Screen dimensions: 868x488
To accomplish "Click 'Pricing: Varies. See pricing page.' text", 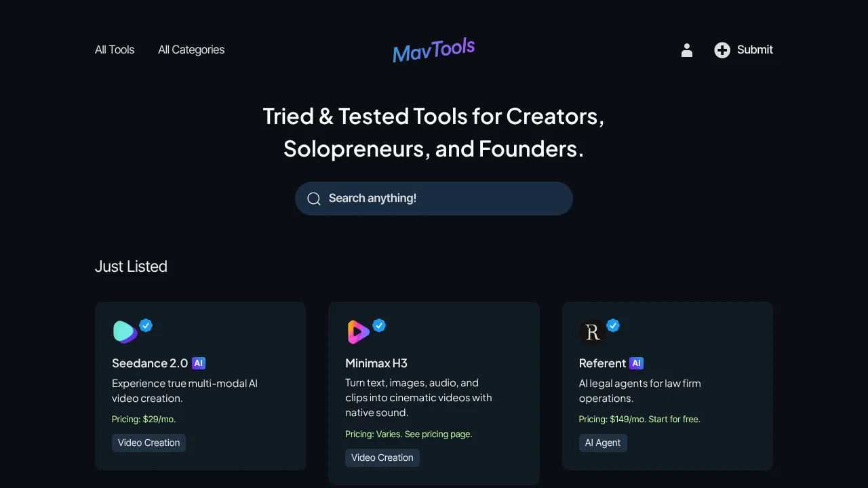I will coord(409,434).
